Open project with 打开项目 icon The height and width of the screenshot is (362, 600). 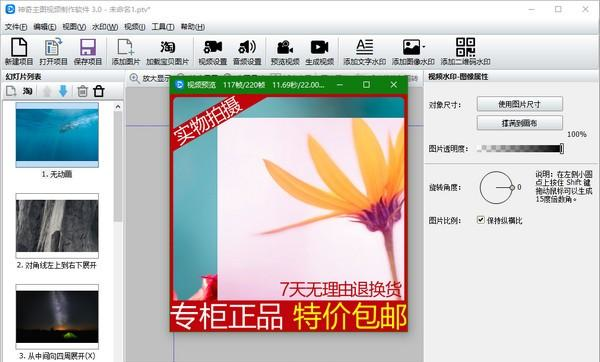click(x=53, y=51)
